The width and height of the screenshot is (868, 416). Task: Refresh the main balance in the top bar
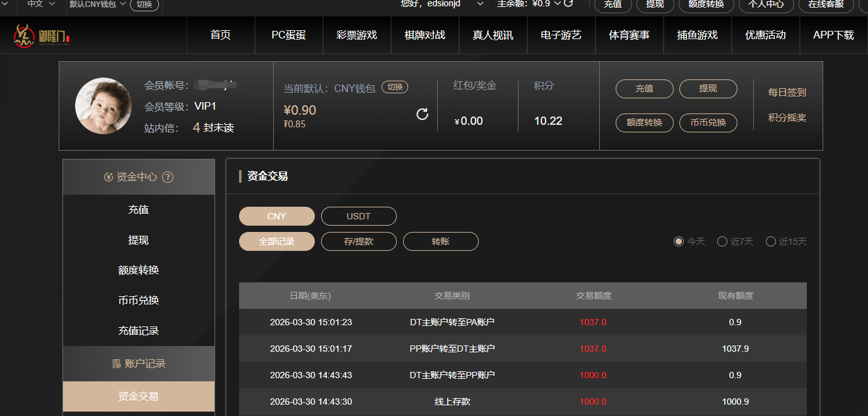point(568,3)
